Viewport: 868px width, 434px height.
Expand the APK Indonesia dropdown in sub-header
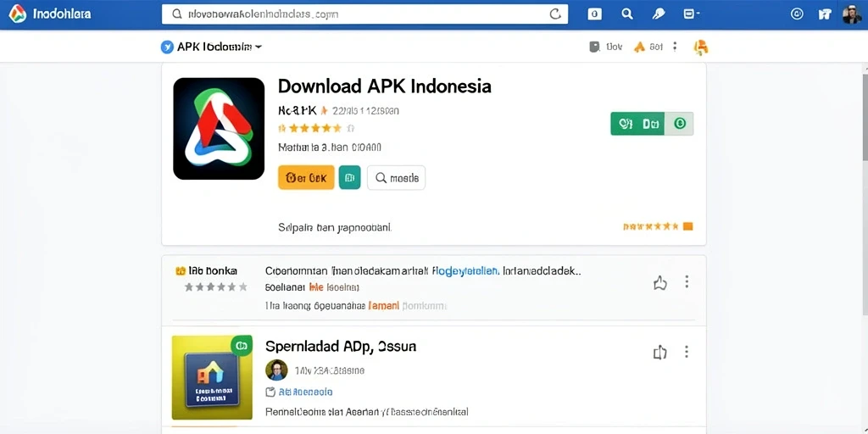tap(220, 47)
